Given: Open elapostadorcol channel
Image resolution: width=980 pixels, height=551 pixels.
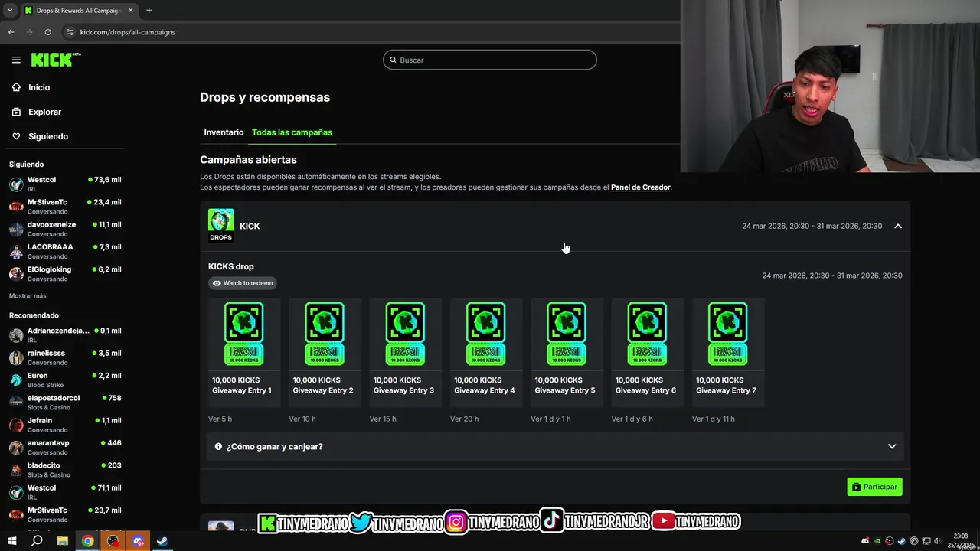Looking at the screenshot, I should (x=64, y=403).
